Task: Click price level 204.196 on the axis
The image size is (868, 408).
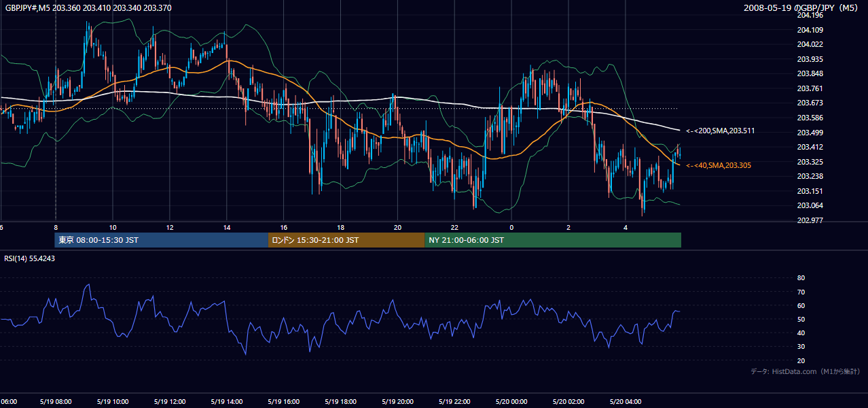Action: 810,15
